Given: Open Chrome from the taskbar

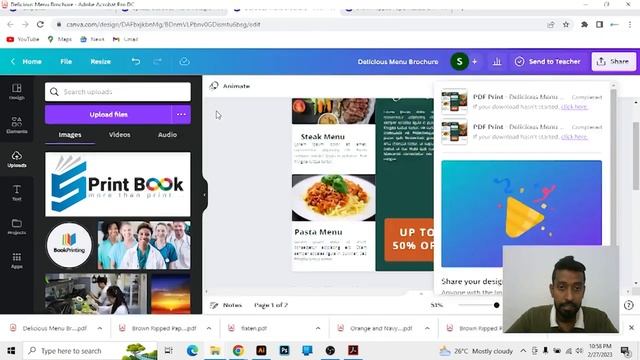Looking at the screenshot, I should 238,351.
